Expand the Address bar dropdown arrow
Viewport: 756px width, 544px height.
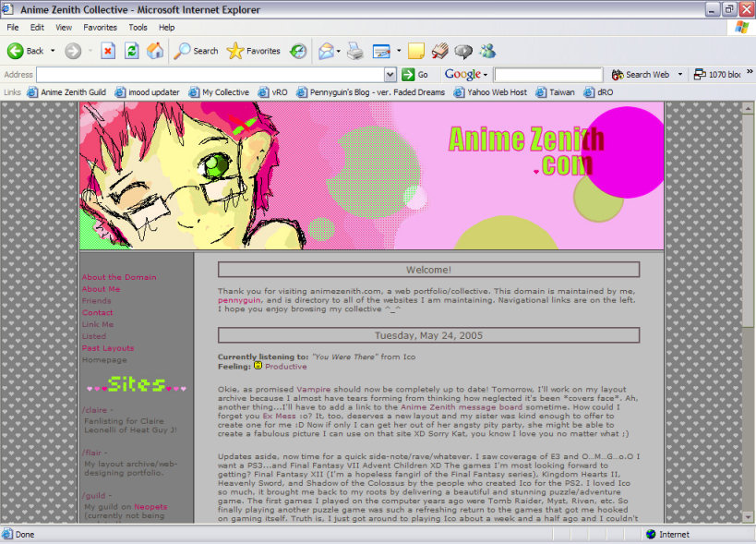coord(390,75)
